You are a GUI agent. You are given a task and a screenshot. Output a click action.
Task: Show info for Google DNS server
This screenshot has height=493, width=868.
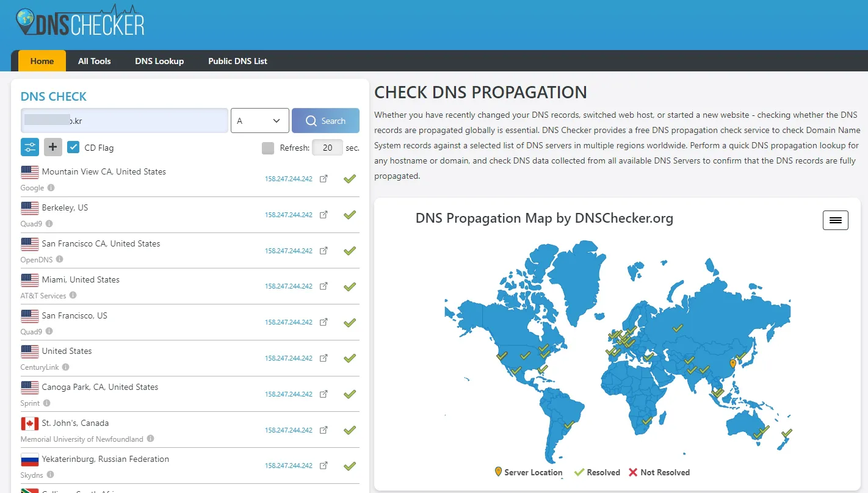click(51, 188)
